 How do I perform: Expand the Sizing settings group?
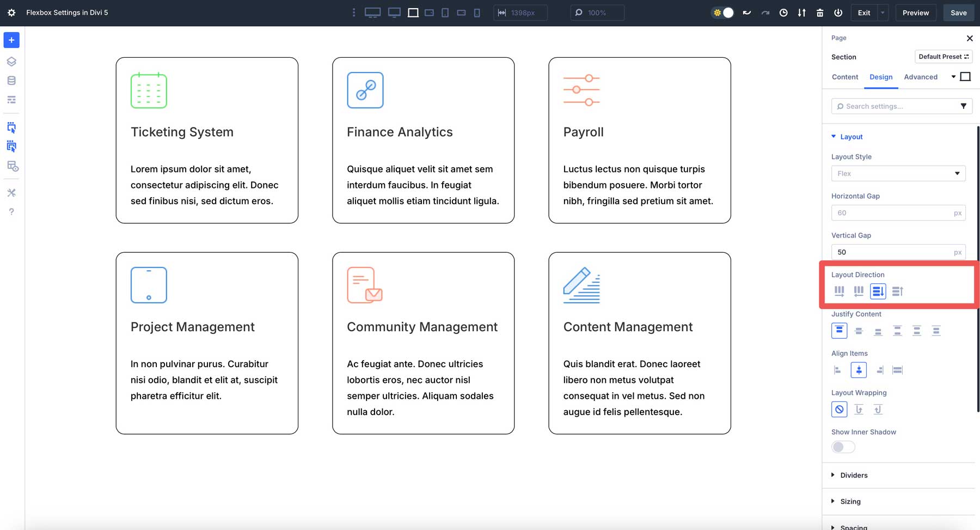(x=850, y=501)
